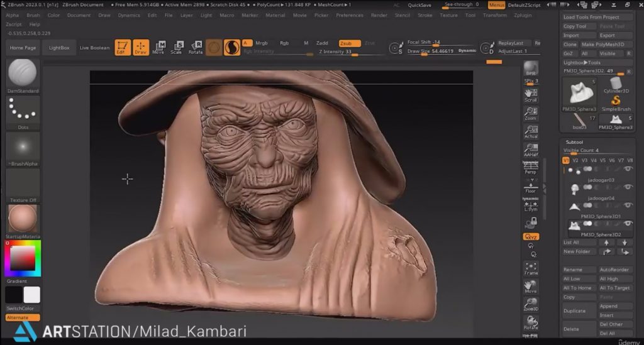Click the AAHalf icon

pyautogui.click(x=531, y=150)
